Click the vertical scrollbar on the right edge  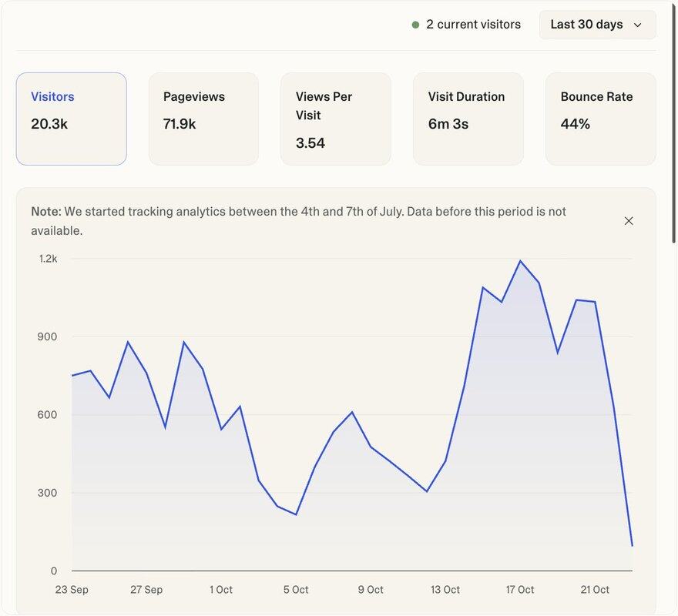[675, 123]
